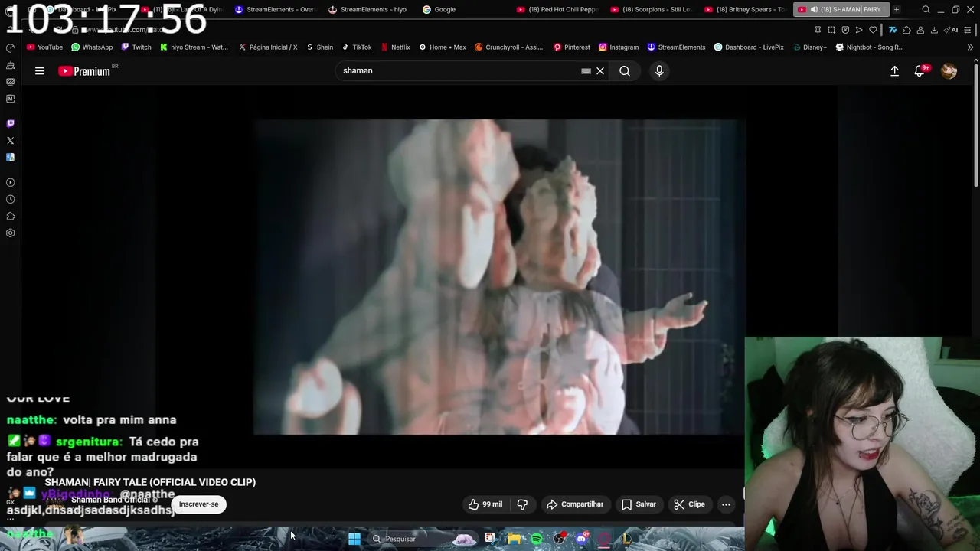Open the WhatsApp bookmark
The image size is (980, 551).
(92, 47)
